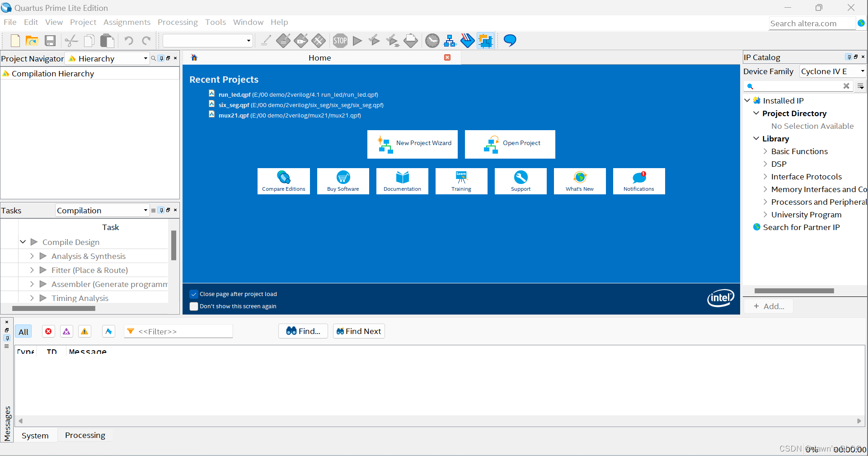
Task: Launch Platform Designer toolbar icon
Action: (486, 41)
